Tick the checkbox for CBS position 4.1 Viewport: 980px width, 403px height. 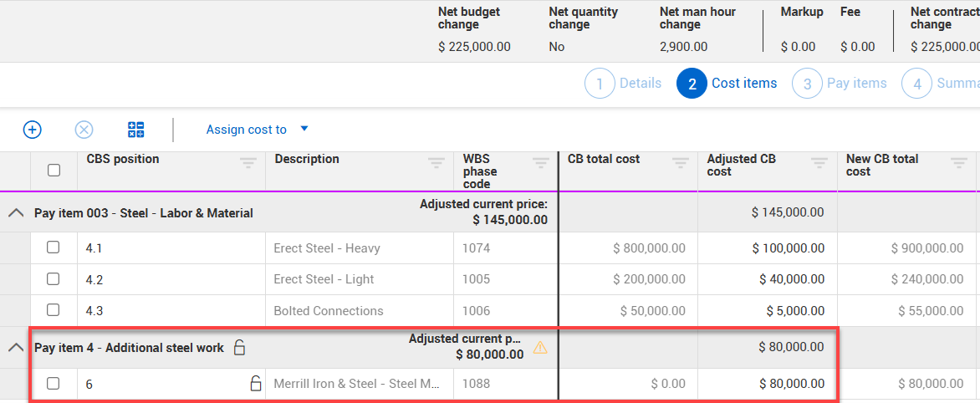tap(54, 247)
